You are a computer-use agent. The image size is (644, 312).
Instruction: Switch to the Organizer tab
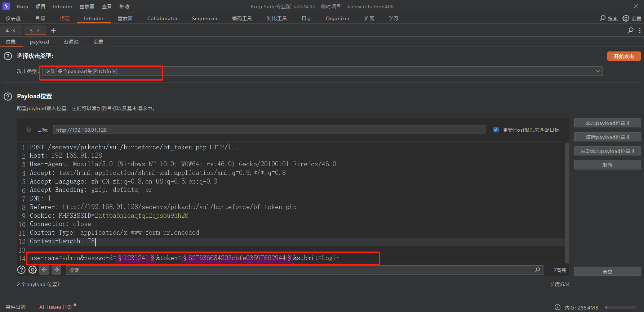click(338, 18)
